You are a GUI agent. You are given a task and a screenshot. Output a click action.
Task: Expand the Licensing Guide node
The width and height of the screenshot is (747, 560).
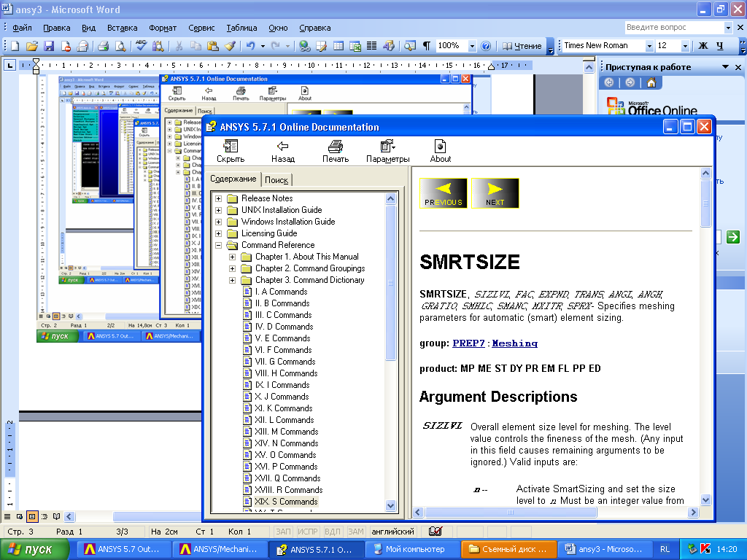pos(219,233)
